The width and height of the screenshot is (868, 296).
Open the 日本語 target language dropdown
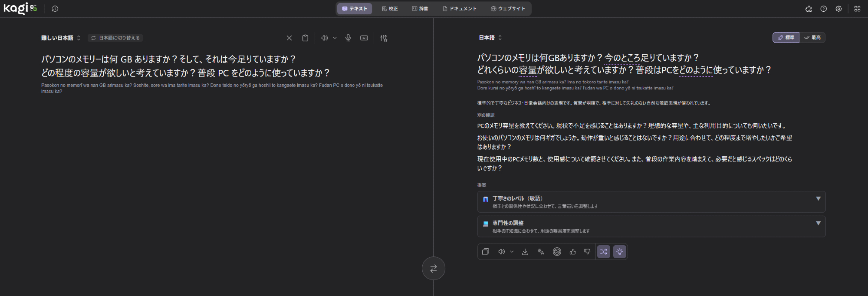click(490, 38)
